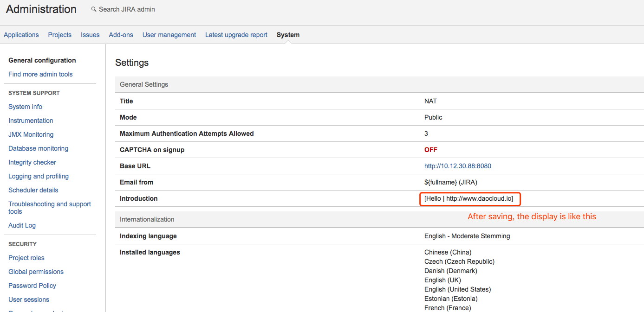Click the Base URL row label
644x312 pixels.
point(135,166)
